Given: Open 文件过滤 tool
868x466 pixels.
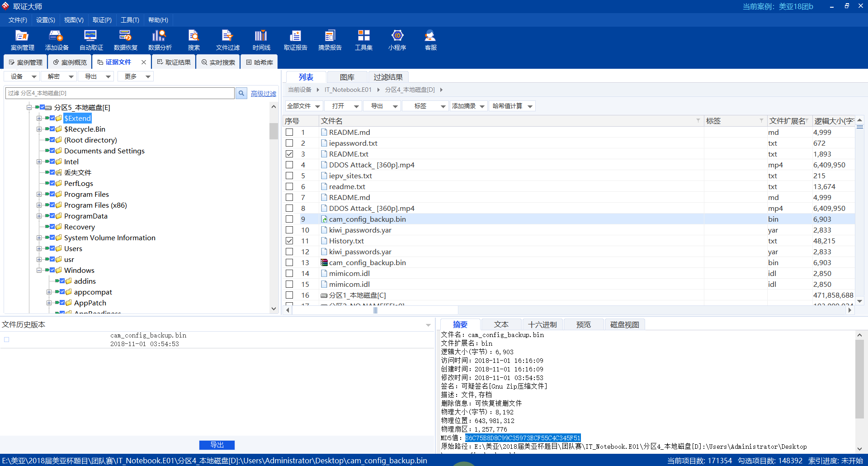Looking at the screenshot, I should [x=227, y=40].
